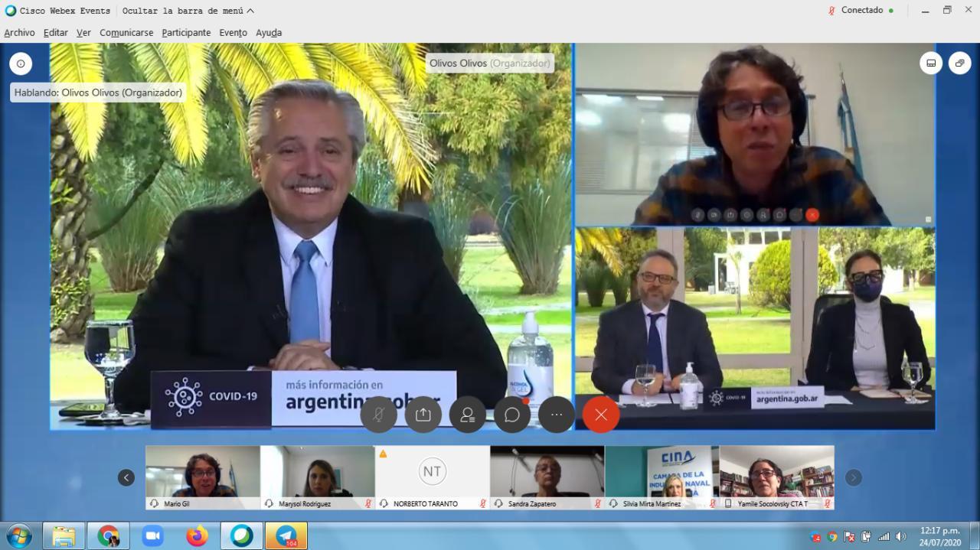Open the Participante menu
This screenshot has height=550, width=980.
coord(185,33)
